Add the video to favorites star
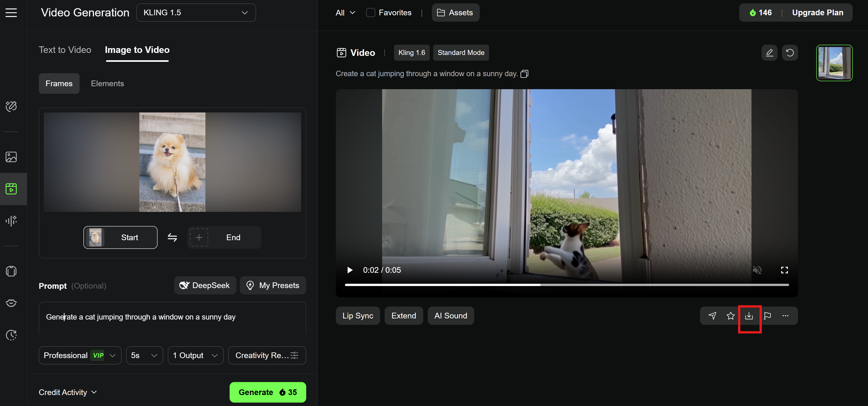Screen dimensions: 868x406 pyautogui.click(x=731, y=316)
